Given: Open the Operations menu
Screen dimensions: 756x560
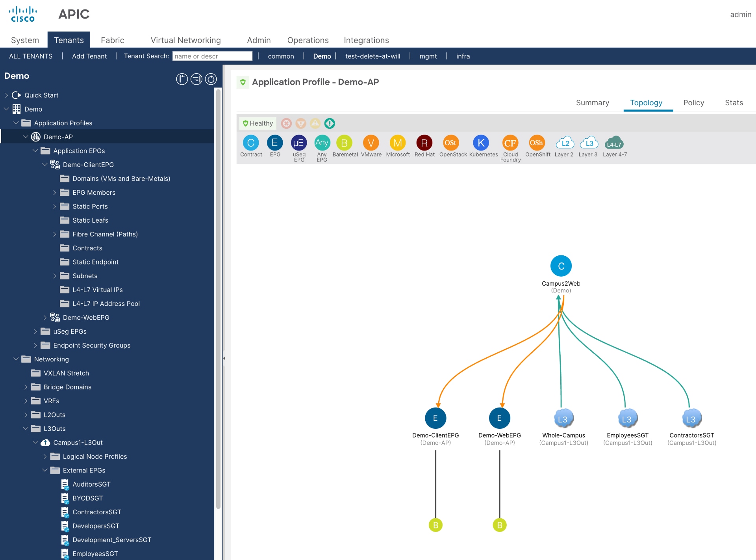Looking at the screenshot, I should pos(308,40).
